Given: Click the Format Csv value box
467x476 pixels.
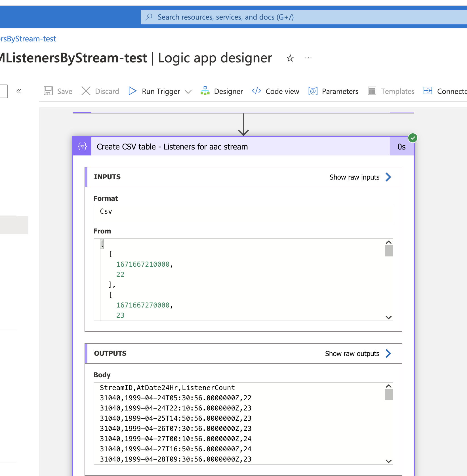Looking at the screenshot, I should [243, 214].
